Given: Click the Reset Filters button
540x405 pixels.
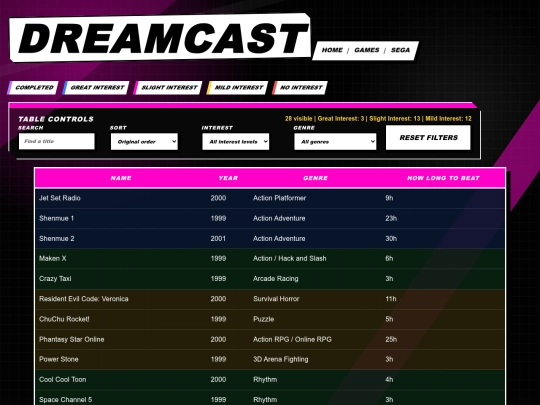Looking at the screenshot, I should coord(428,138).
